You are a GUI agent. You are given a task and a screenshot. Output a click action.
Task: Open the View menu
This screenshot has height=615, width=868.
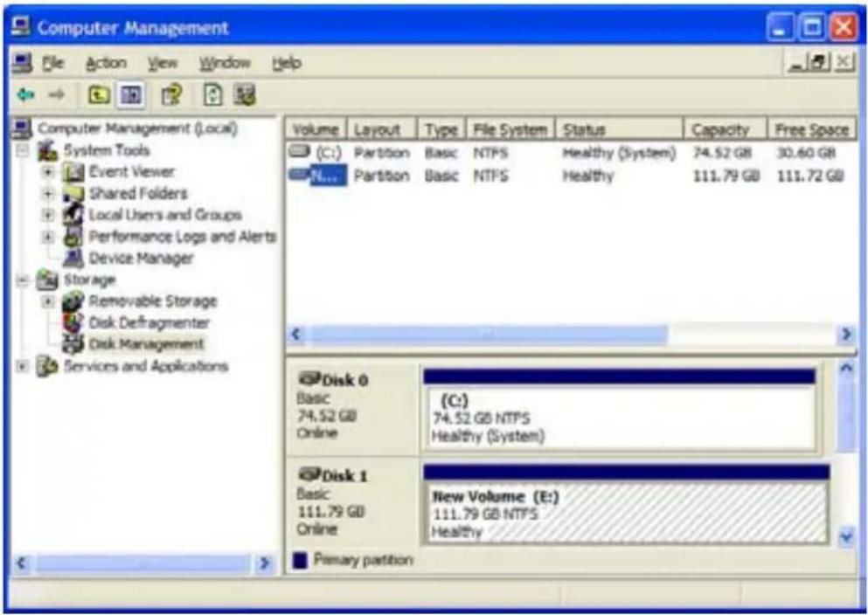coord(163,63)
